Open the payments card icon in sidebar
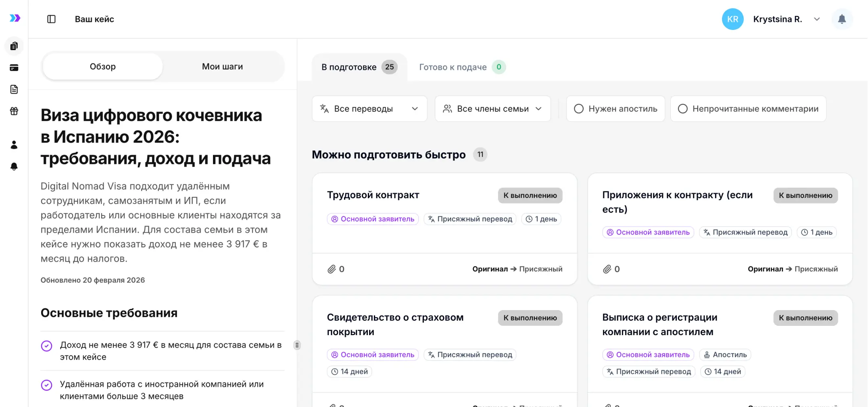This screenshot has width=868, height=407. pos(14,68)
